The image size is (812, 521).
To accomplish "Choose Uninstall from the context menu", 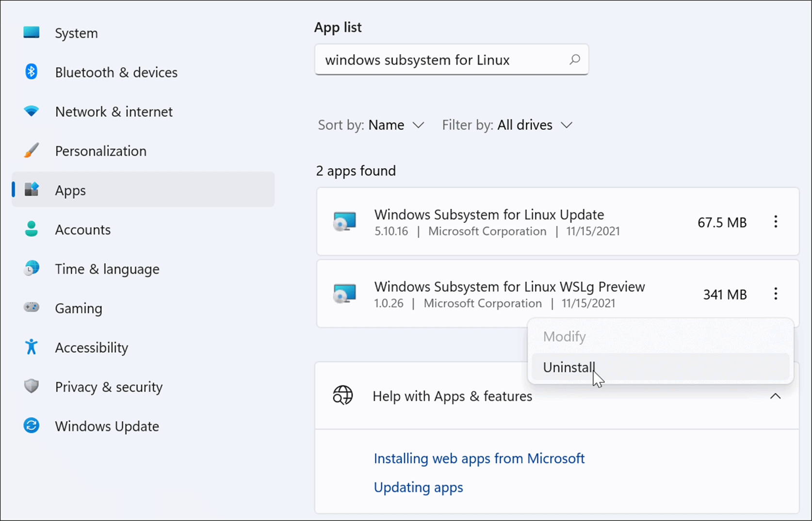I will coord(660,367).
